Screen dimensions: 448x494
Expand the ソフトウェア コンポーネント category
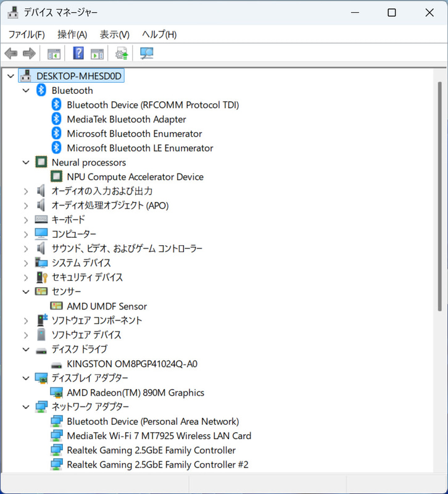[x=26, y=320]
